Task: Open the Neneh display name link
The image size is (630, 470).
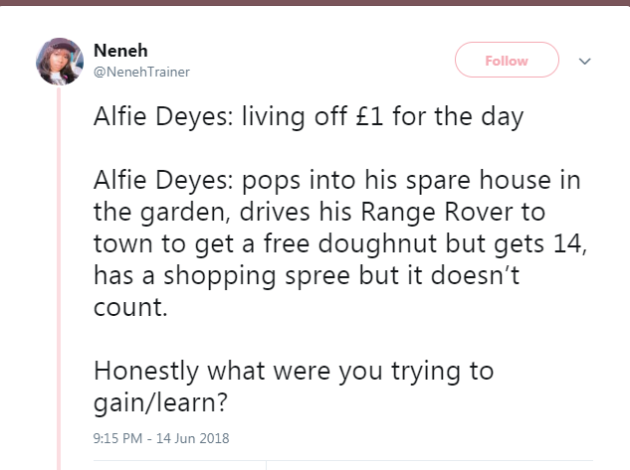Action: [112, 50]
